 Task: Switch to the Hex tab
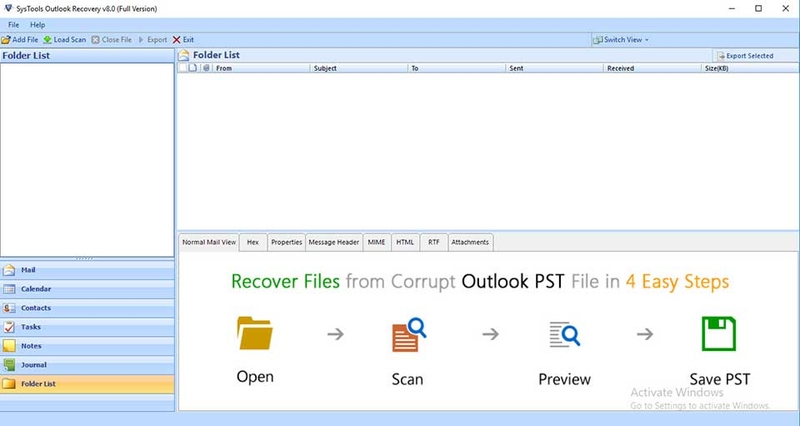coord(253,242)
